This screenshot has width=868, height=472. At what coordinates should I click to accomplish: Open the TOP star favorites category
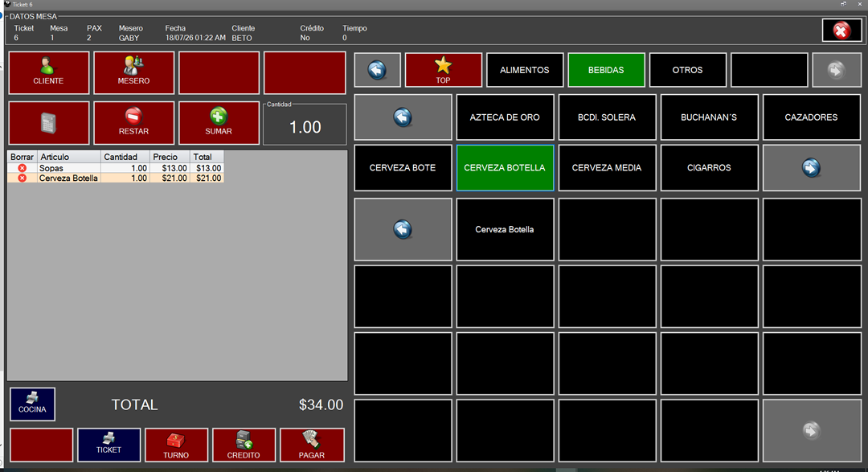[x=444, y=70]
